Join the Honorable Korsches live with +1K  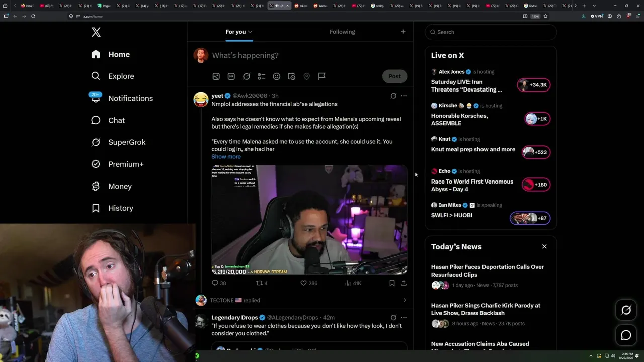[x=537, y=119]
